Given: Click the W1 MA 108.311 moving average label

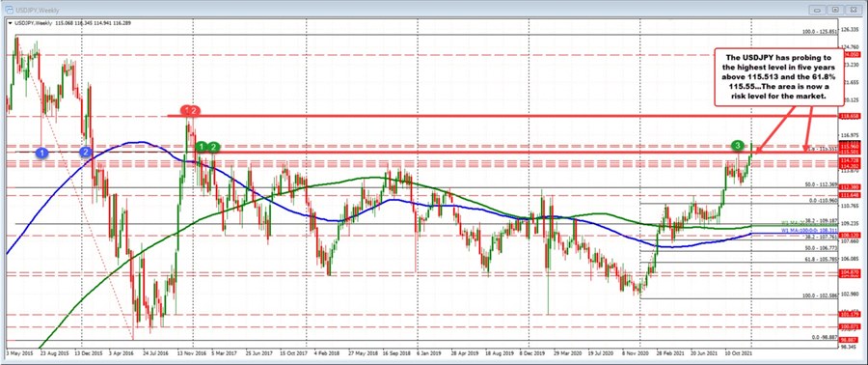Looking at the screenshot, I should pyautogui.click(x=809, y=229).
